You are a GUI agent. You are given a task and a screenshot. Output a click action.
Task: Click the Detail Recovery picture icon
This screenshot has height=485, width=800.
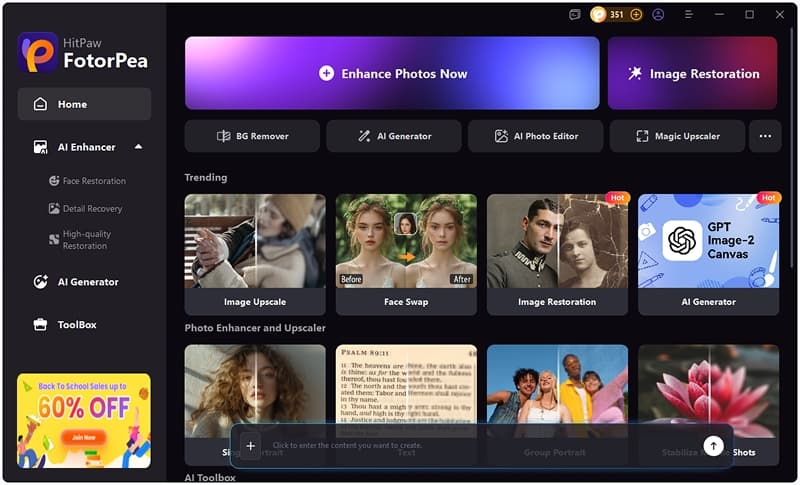point(54,209)
